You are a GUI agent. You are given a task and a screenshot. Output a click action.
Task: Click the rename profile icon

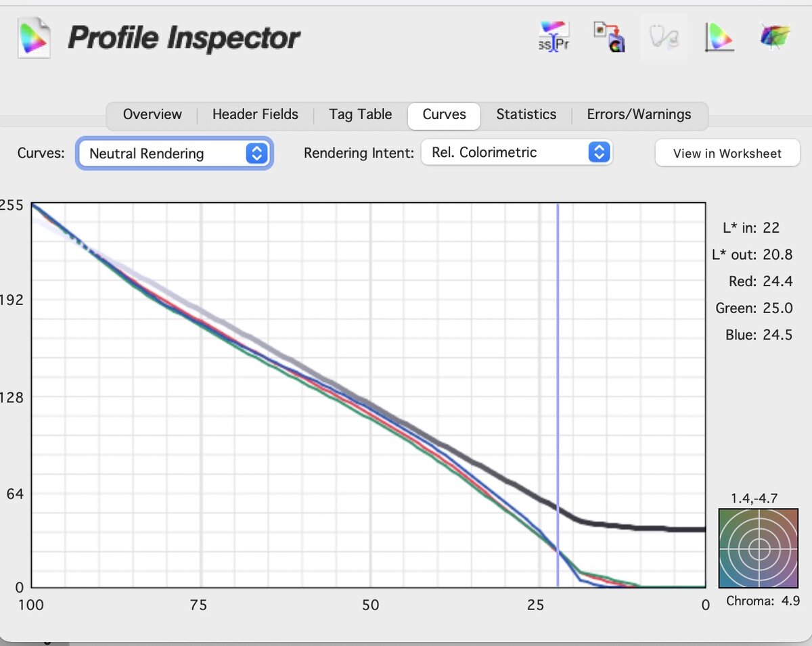(x=554, y=38)
